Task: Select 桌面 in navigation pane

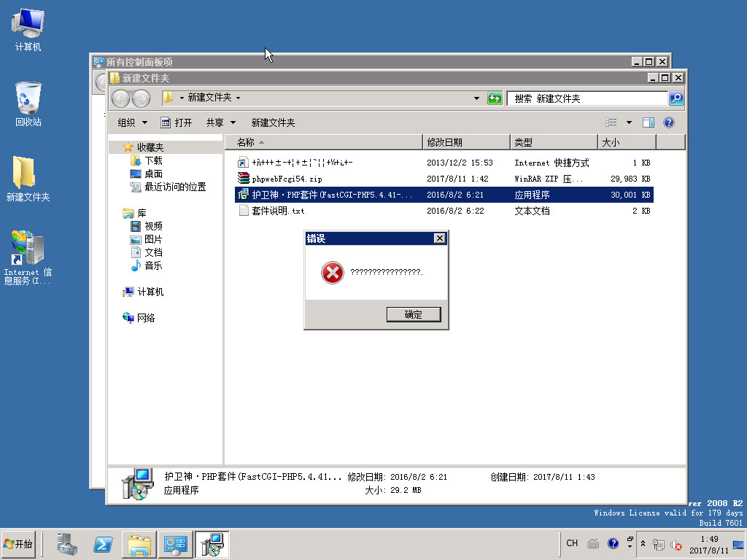Action: (153, 174)
